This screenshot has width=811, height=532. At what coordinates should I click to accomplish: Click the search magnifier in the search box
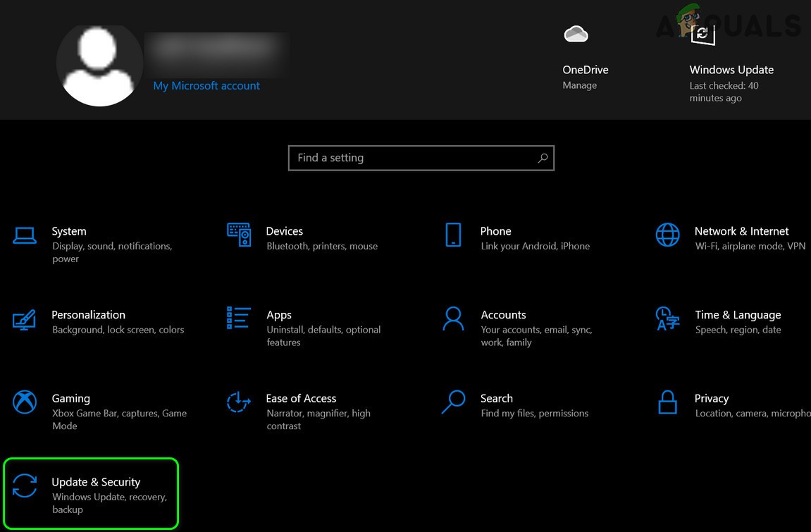click(542, 158)
